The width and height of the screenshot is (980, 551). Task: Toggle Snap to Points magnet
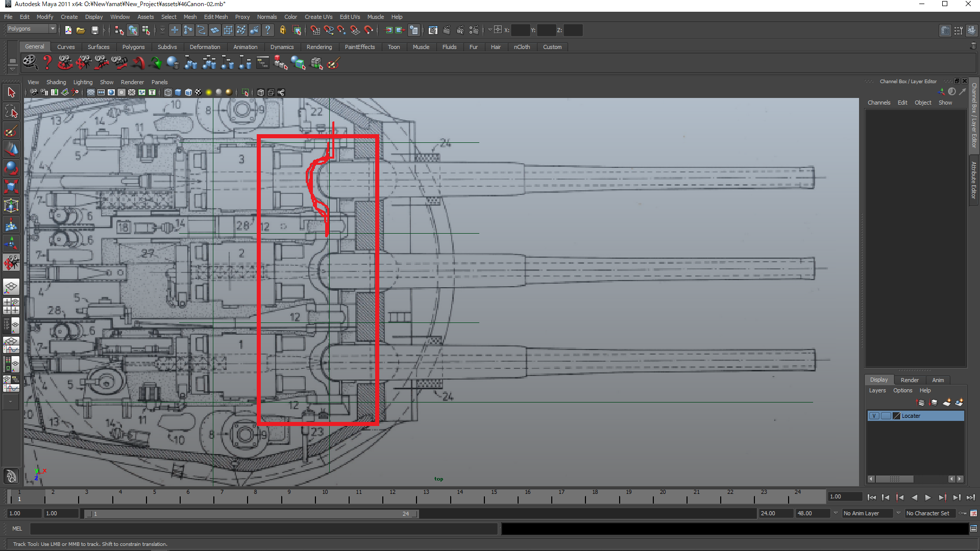[342, 30]
